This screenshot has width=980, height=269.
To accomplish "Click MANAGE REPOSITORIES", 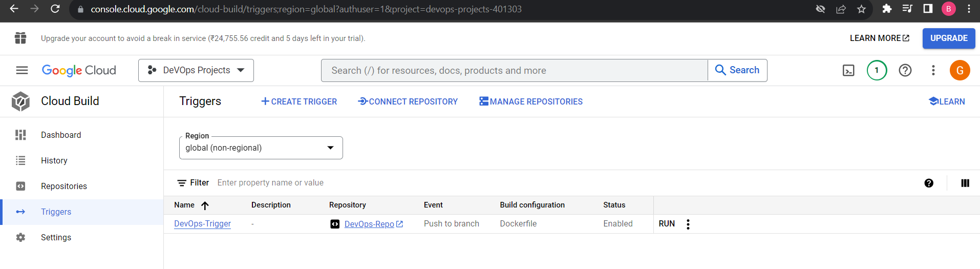I will (531, 101).
